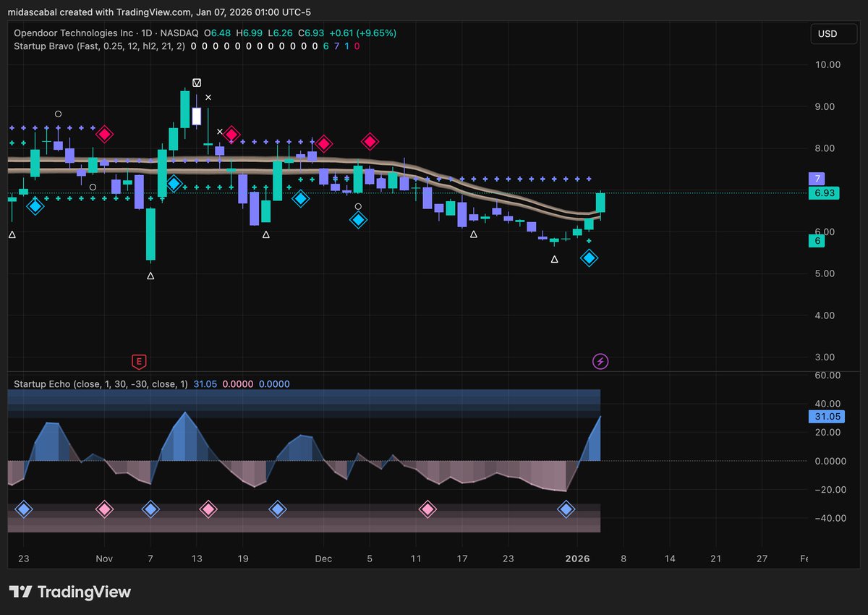Click the blue diamond signal under Dec 4 candle
This screenshot has width=868, height=615.
[358, 219]
